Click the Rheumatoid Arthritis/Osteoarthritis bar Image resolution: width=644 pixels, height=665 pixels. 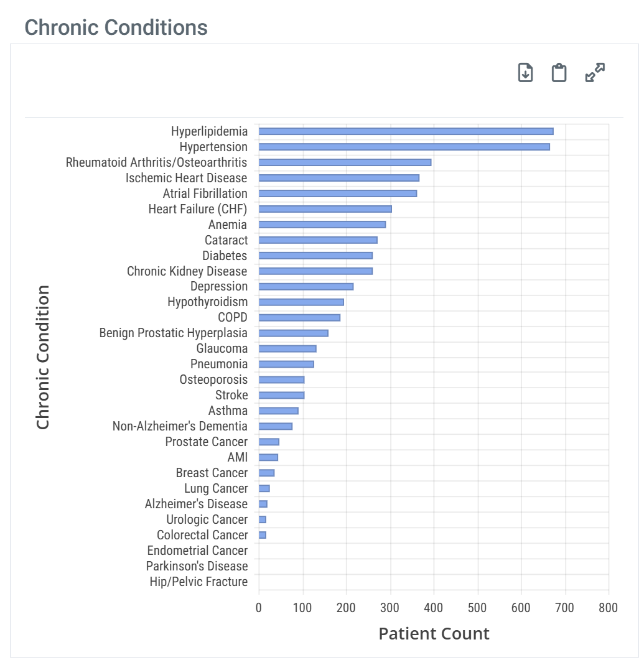345,162
